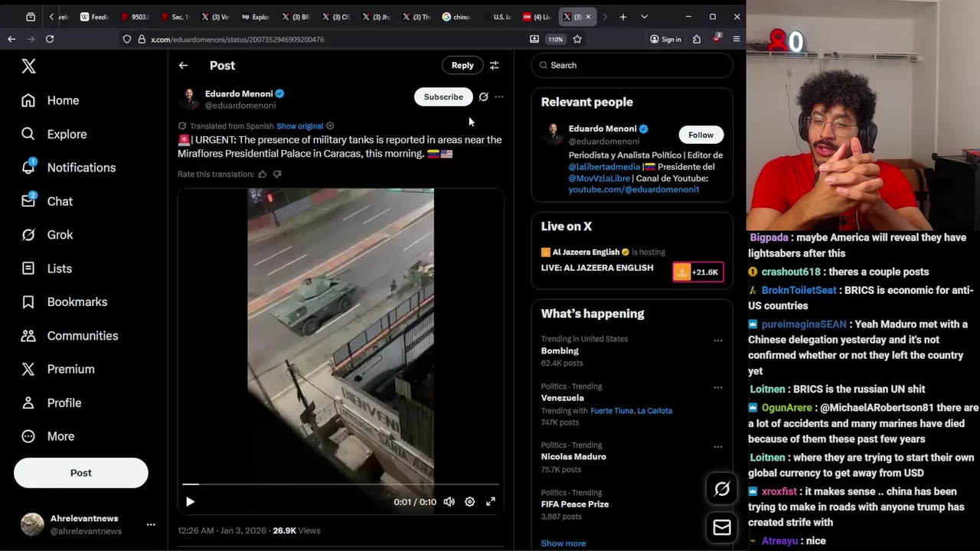This screenshot has width=980, height=551.
Task: Open video settings gear
Action: pyautogui.click(x=469, y=502)
